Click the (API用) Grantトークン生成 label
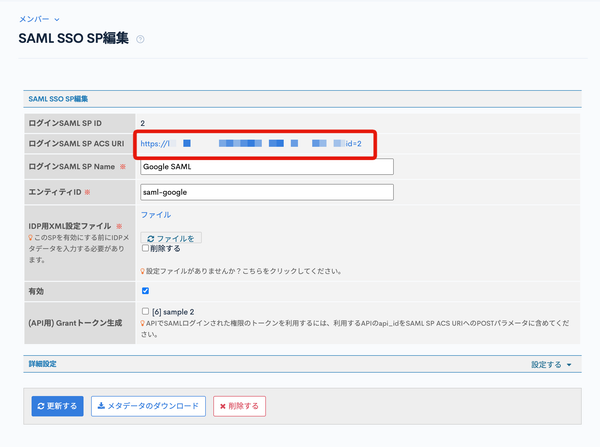 click(x=75, y=323)
